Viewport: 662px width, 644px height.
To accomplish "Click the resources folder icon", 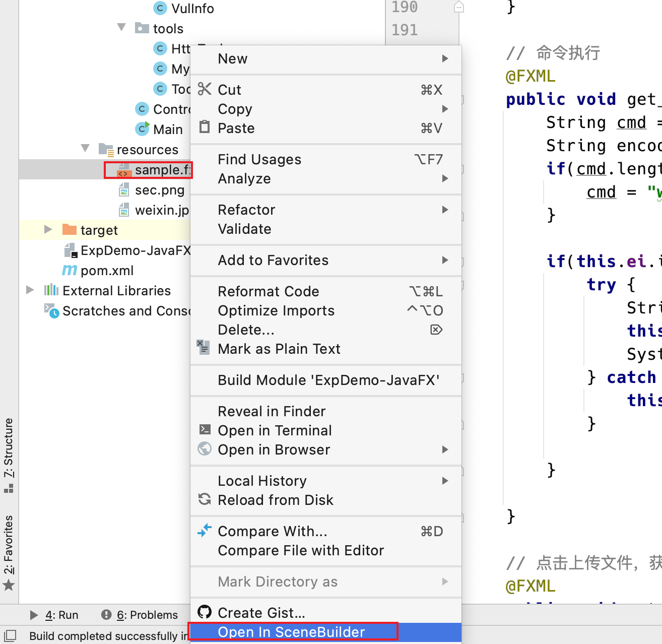I will pos(106,150).
